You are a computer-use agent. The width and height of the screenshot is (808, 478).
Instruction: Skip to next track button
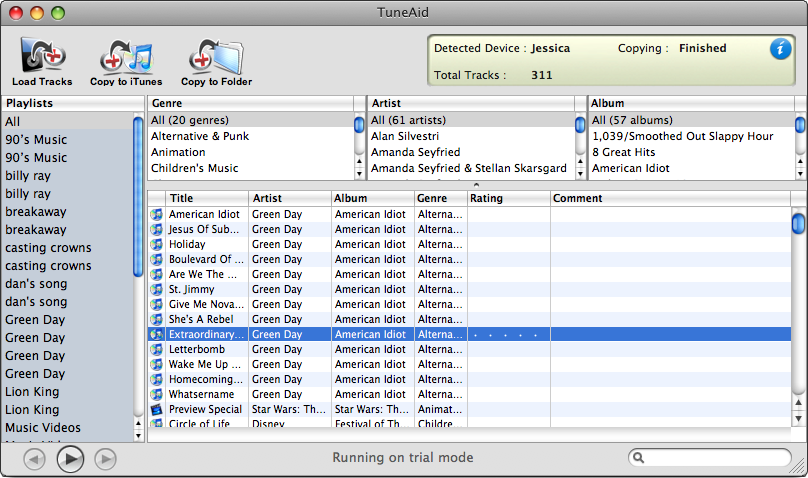105,459
